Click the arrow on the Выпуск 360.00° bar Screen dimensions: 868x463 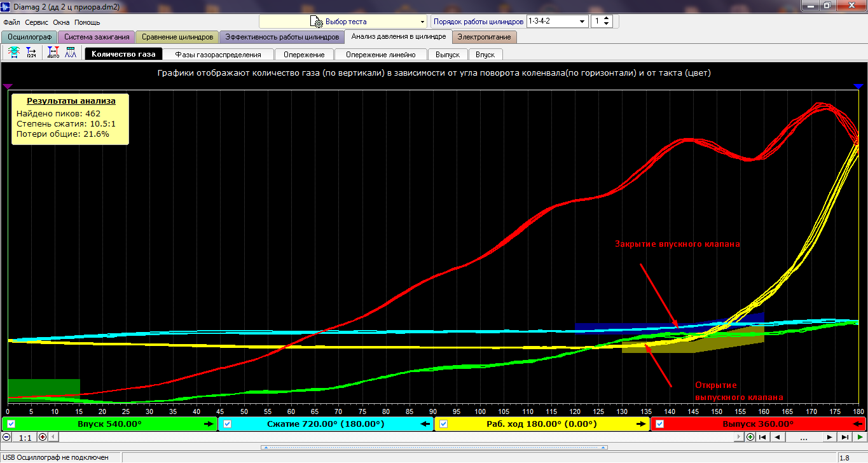(x=857, y=424)
